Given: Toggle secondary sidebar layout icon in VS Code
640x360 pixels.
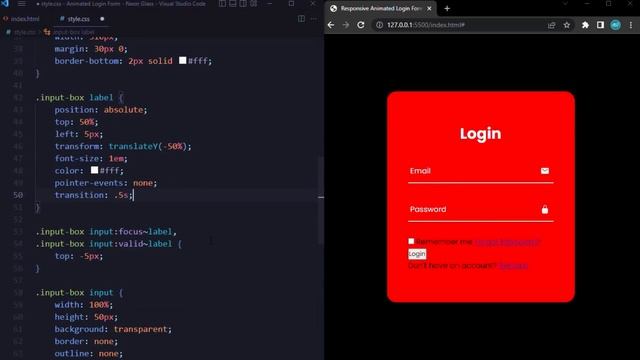Looking at the screenshot, I should click(x=243, y=4).
